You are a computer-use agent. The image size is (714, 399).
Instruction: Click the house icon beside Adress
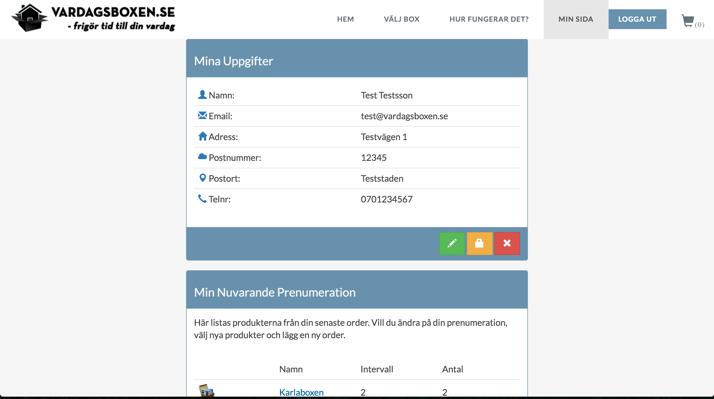point(202,136)
